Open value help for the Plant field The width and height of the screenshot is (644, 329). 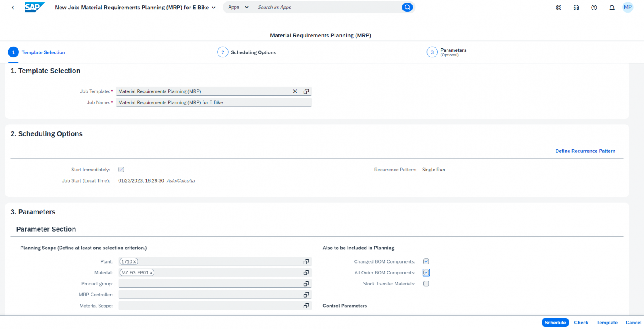click(x=306, y=261)
